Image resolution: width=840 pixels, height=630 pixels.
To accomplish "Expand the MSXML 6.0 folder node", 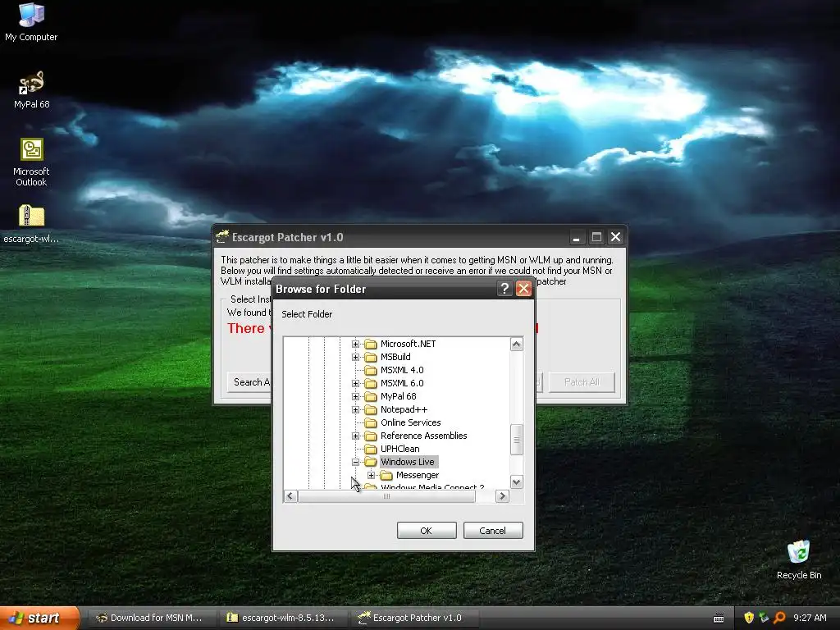I will pyautogui.click(x=355, y=383).
